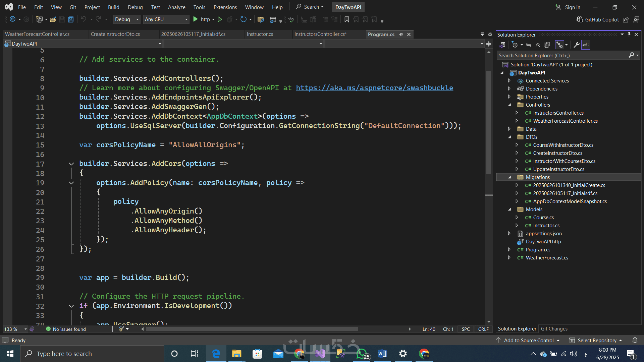Switch to InstructorsController.cs tab
The width and height of the screenshot is (644, 362).
320,34
